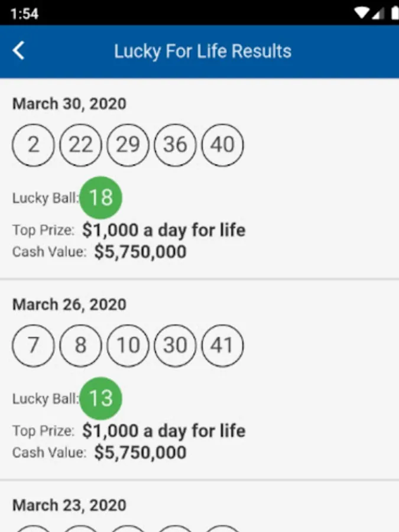Tap the back arrow in header

pos(19,51)
